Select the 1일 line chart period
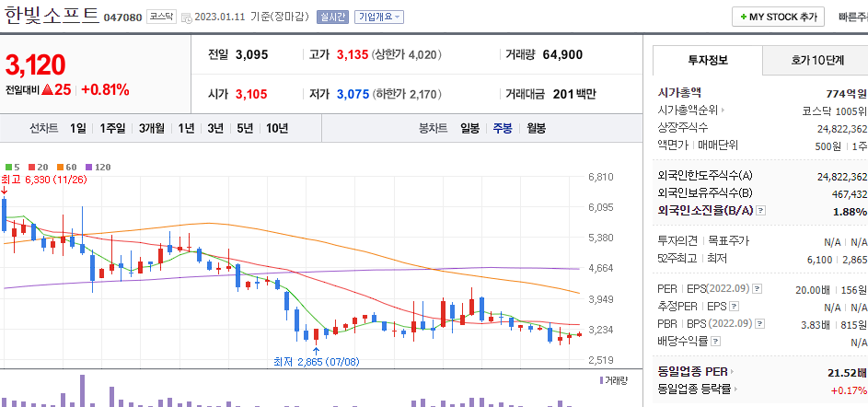This screenshot has height=407, width=868. pos(78,129)
